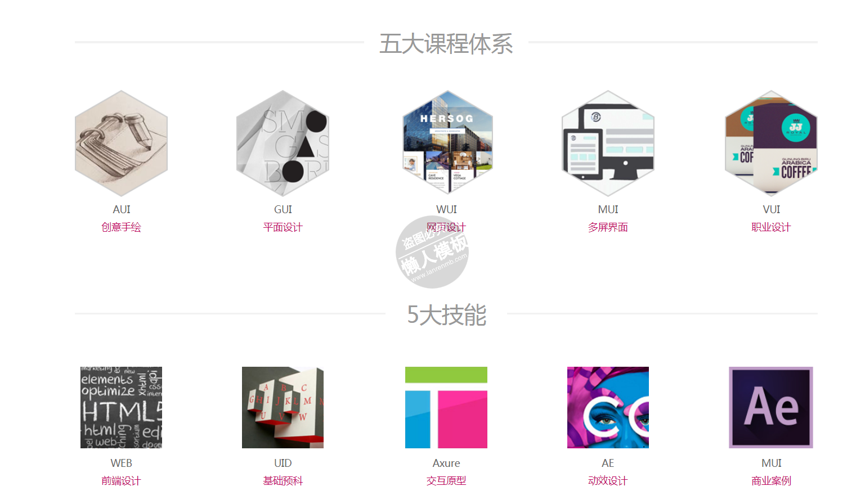Viewport: 865px width, 504px height.
Task: Open the 职业设计 link under VUI
Action: pos(771,227)
